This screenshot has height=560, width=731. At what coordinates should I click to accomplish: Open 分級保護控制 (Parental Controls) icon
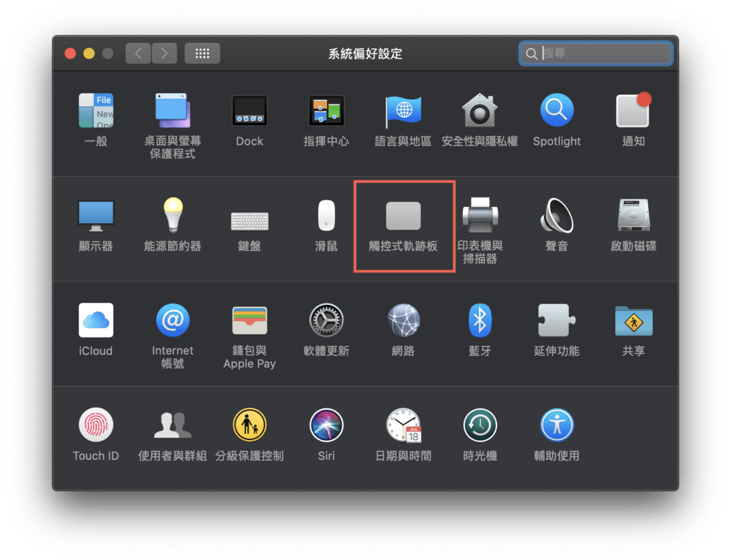(250, 425)
